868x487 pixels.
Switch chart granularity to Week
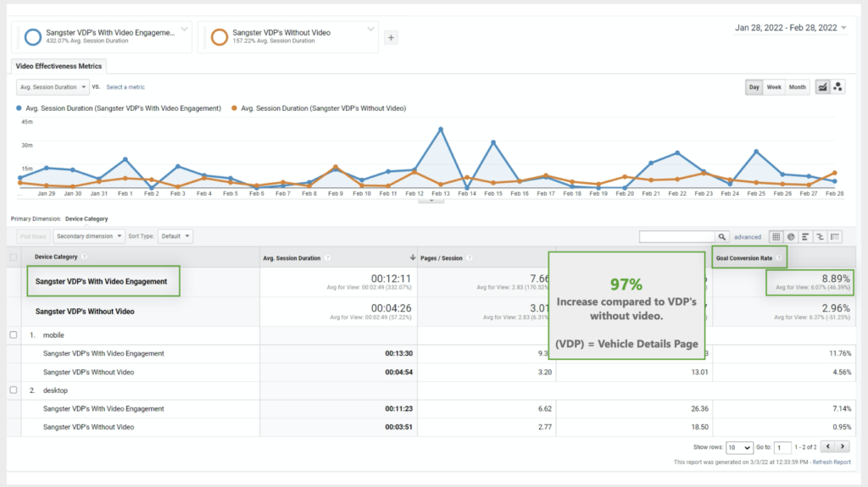(774, 87)
